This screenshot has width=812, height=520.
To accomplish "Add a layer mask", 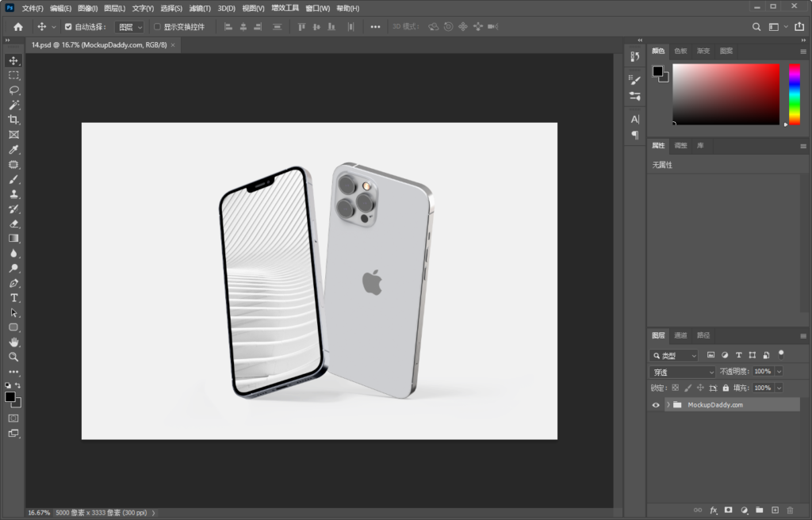I will coord(728,510).
